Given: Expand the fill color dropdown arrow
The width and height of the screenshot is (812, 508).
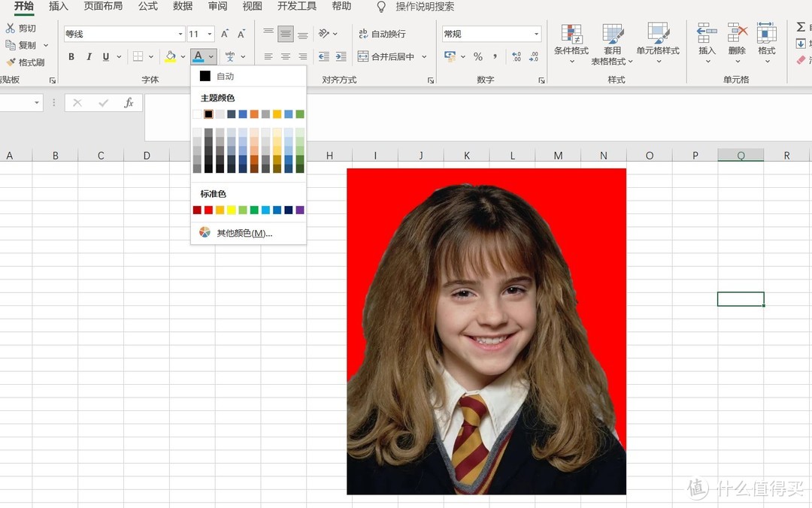Looking at the screenshot, I should click(x=183, y=56).
